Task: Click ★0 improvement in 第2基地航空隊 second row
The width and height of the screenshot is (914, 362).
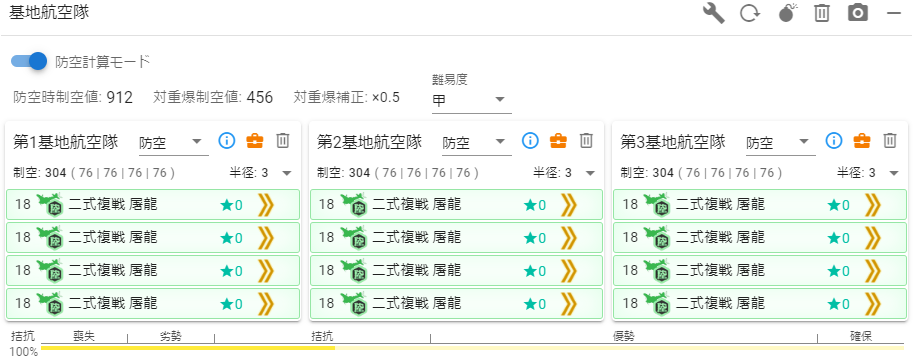Action: click(x=535, y=238)
